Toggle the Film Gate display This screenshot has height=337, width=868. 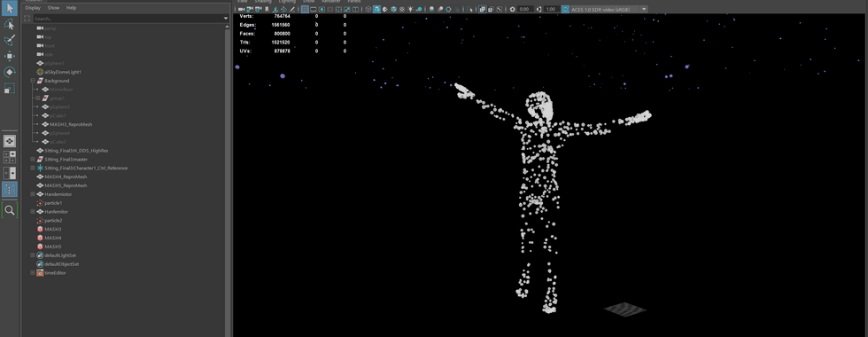[x=314, y=10]
